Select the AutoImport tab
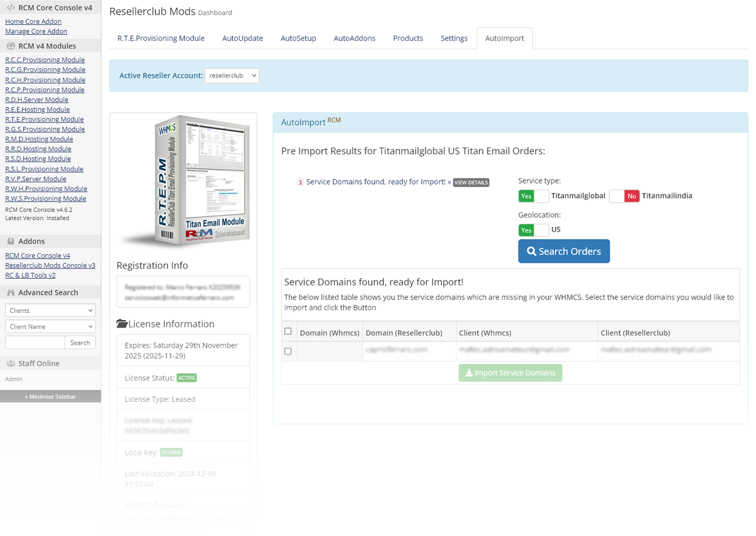The width and height of the screenshot is (756, 536). pyautogui.click(x=505, y=38)
